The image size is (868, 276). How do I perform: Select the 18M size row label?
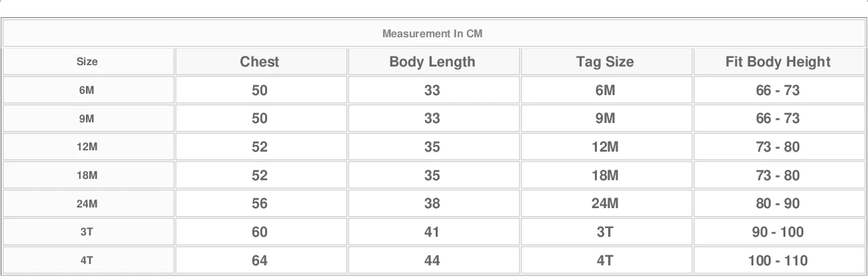[x=87, y=176]
